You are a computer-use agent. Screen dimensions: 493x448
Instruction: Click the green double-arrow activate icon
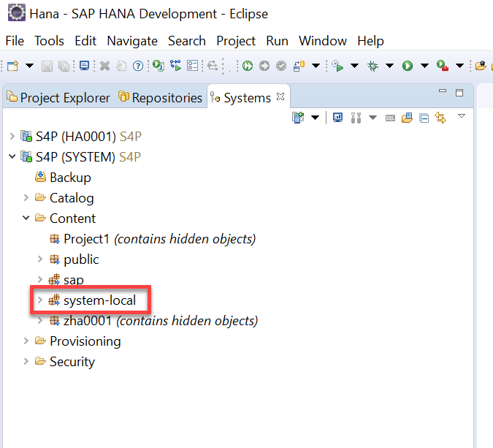pos(248,66)
